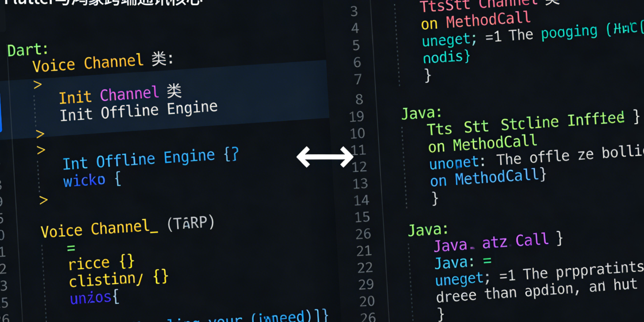Click line number 6 in the gutter
Screen dimensions: 644x322
click(357, 62)
